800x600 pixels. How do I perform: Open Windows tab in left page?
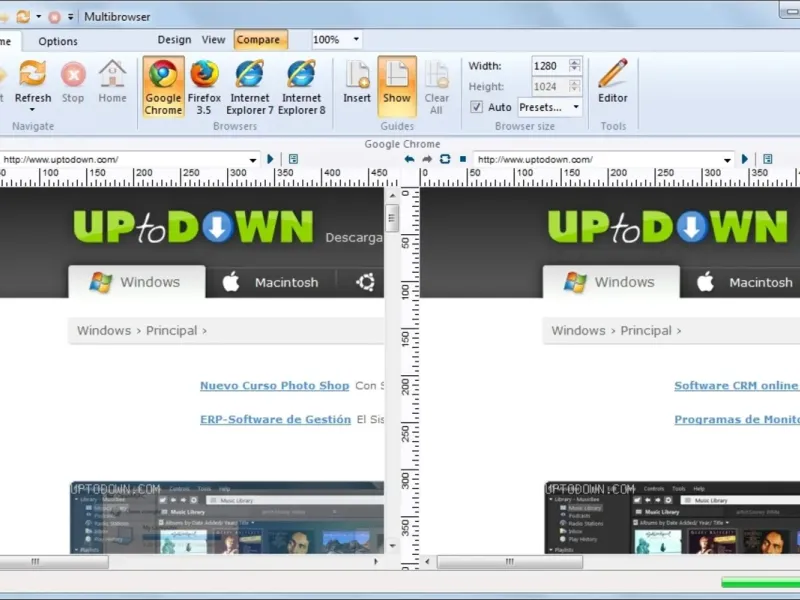(137, 282)
